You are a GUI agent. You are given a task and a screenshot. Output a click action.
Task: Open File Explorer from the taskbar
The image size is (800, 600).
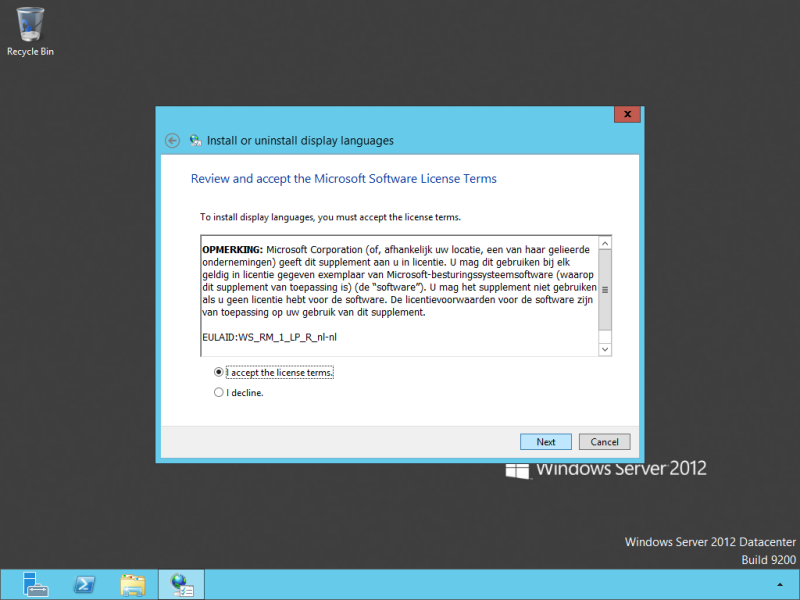pyautogui.click(x=133, y=585)
